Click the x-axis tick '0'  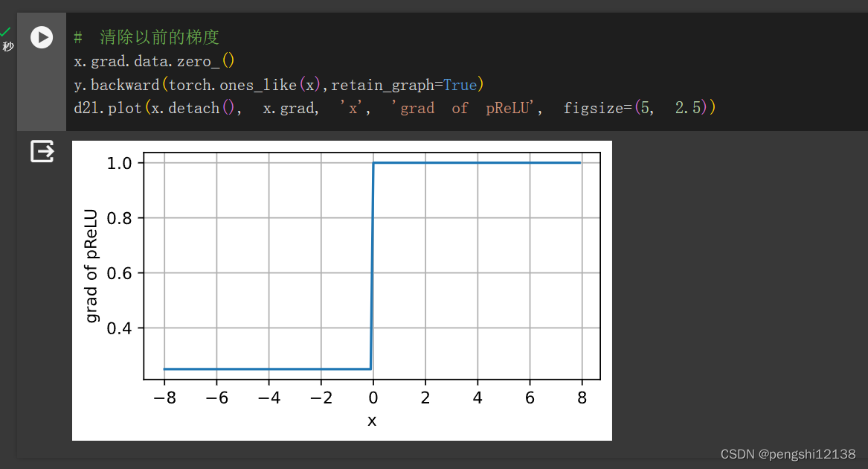click(373, 398)
